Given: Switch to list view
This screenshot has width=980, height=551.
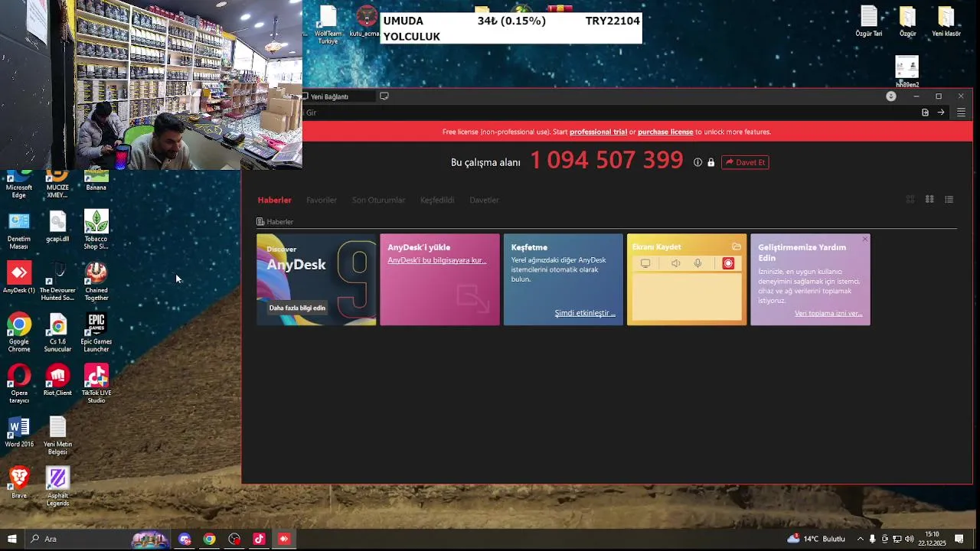Looking at the screenshot, I should pos(949,200).
